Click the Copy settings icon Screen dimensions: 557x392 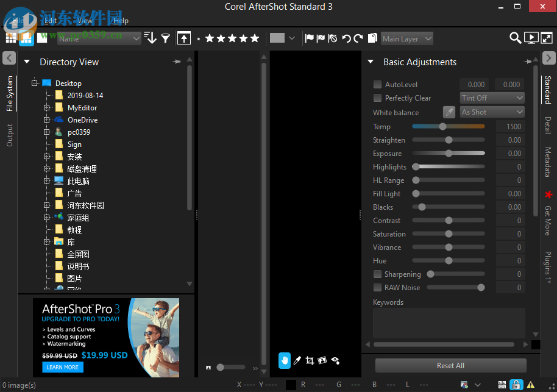pyautogui.click(x=372, y=37)
